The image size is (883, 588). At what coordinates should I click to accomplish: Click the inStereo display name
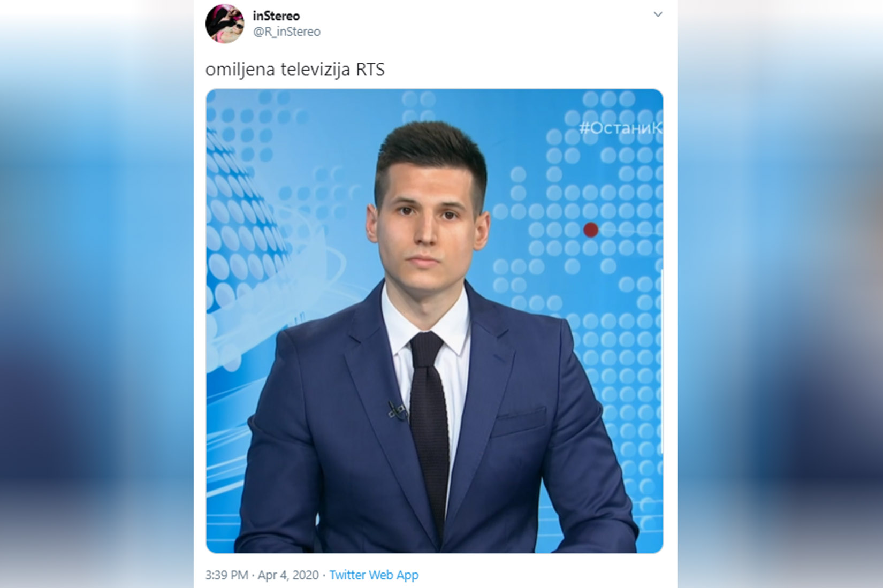pos(276,16)
